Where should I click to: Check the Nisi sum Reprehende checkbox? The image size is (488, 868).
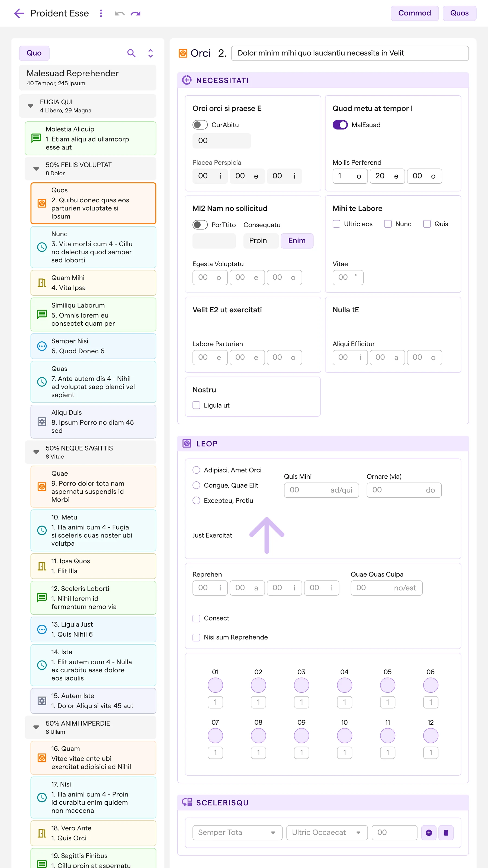point(196,637)
